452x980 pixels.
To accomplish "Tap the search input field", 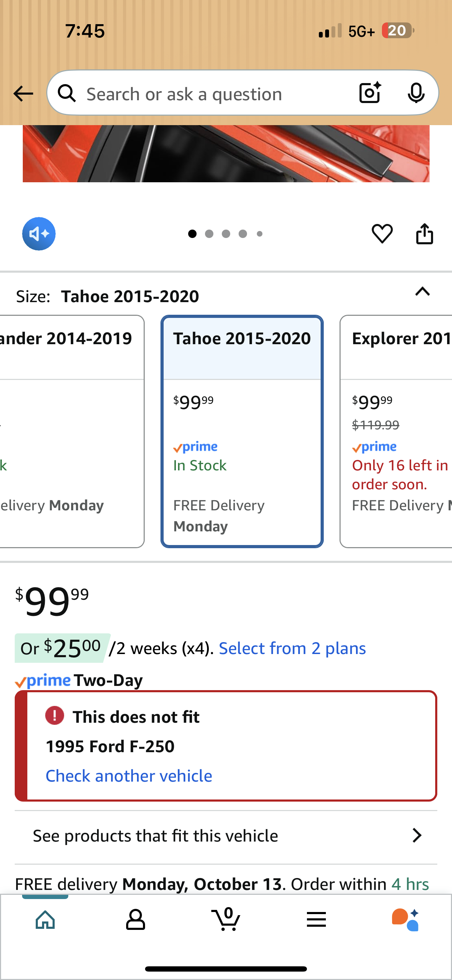I will click(213, 94).
